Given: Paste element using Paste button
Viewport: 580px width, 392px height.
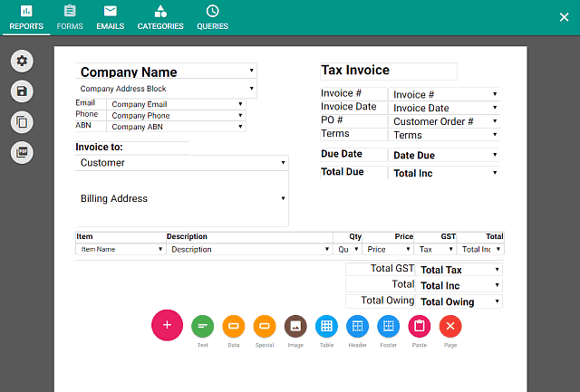Looking at the screenshot, I should 419,326.
